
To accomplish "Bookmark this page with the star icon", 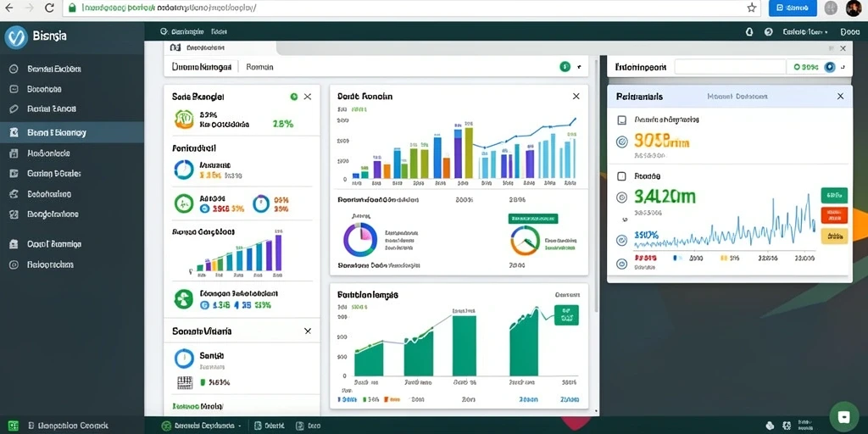I will (x=751, y=8).
